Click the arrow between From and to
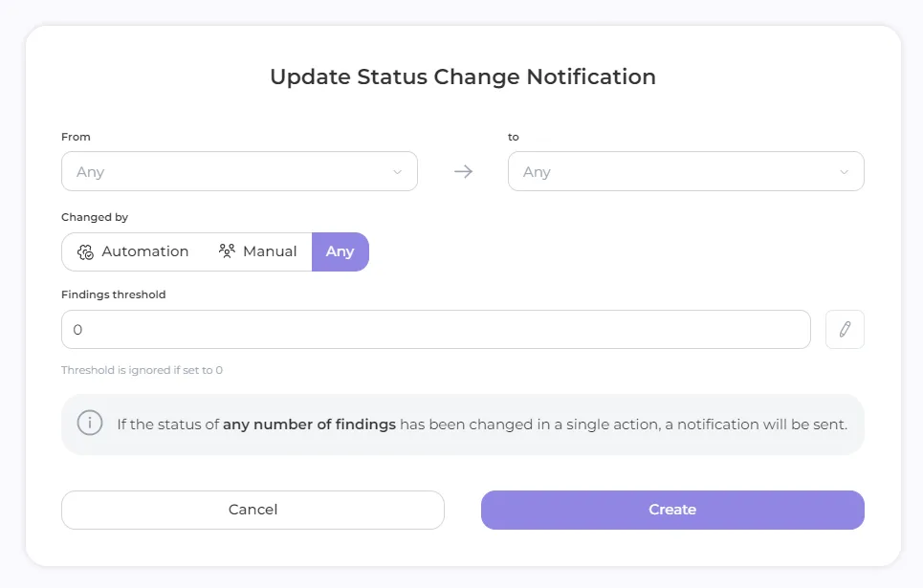Viewport: 923px width, 588px height. click(x=463, y=172)
